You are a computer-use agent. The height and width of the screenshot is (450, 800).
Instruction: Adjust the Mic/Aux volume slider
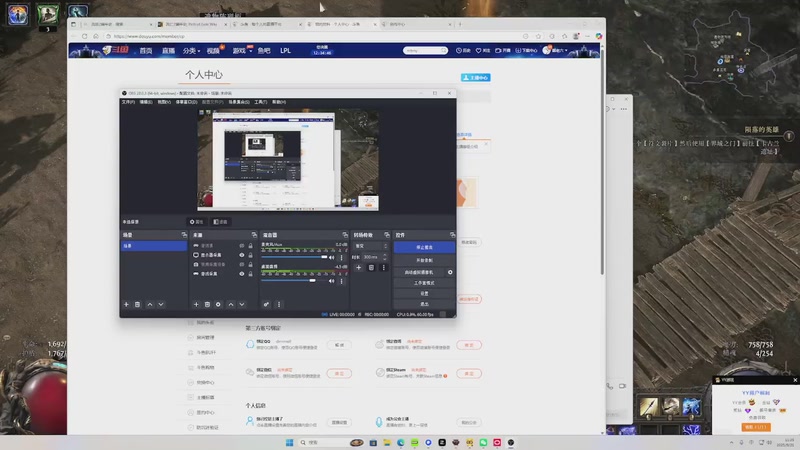click(x=295, y=257)
